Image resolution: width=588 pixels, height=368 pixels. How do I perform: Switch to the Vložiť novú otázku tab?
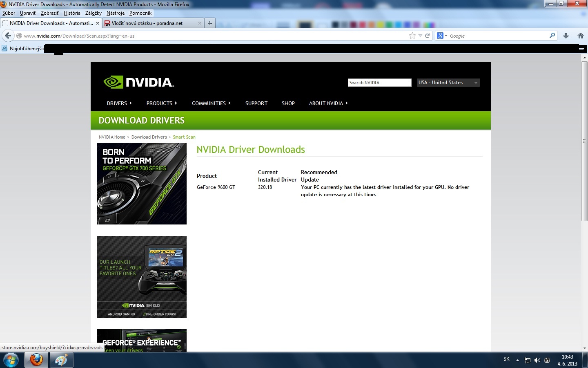pos(153,23)
